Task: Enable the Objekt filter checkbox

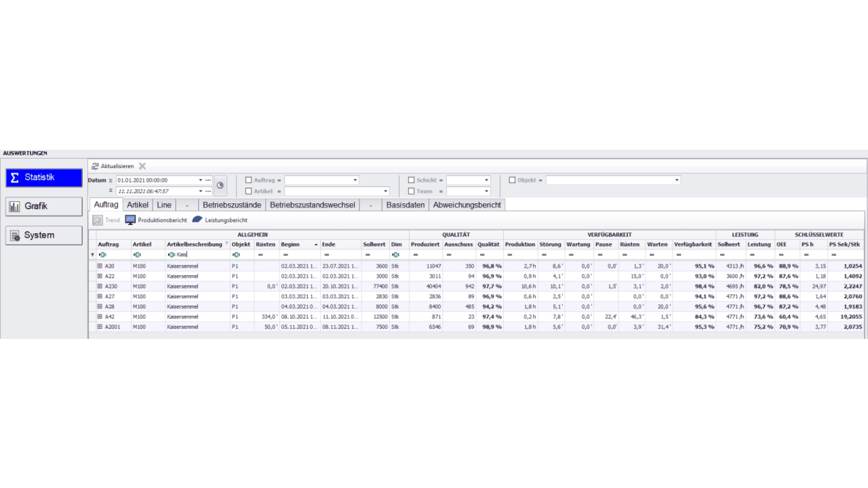Action: click(512, 180)
